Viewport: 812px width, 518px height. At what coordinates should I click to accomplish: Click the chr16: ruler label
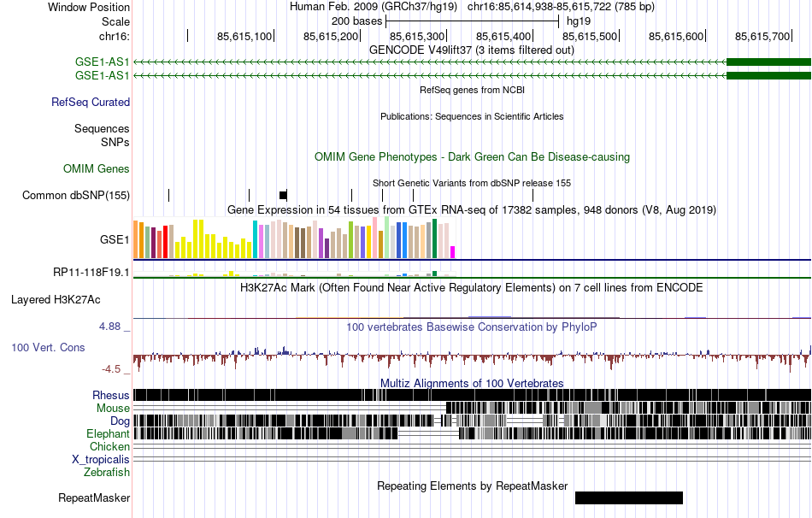tap(115, 36)
